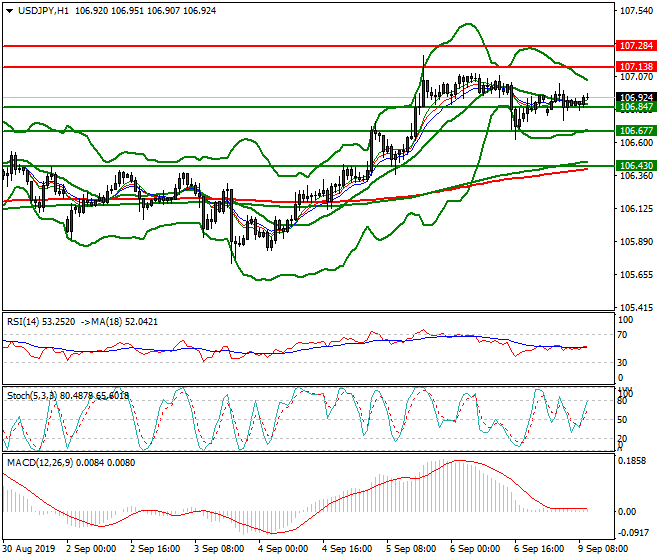Open the chart menu triangle beside USDJPY,H1
The width and height of the screenshot is (660, 560).
pos(9,11)
